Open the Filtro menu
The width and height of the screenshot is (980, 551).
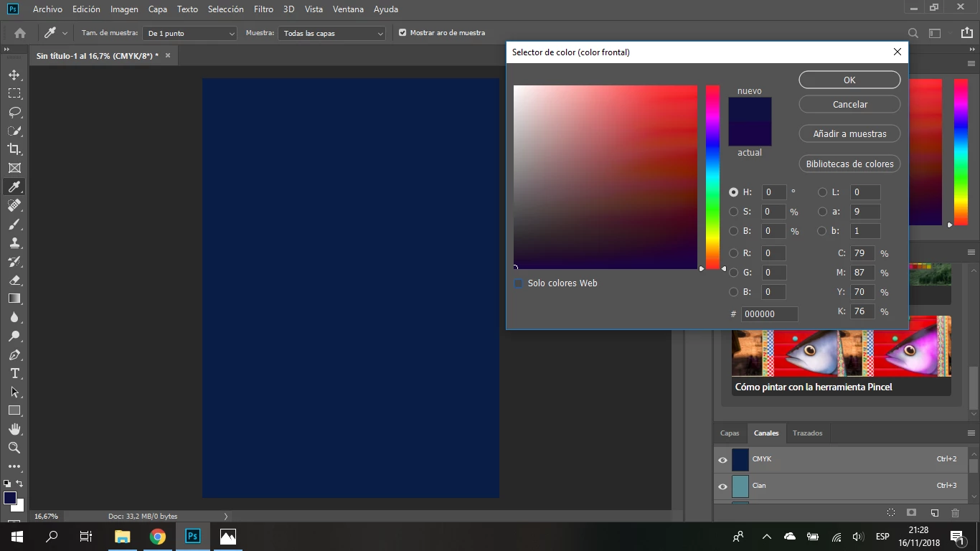[x=263, y=9]
